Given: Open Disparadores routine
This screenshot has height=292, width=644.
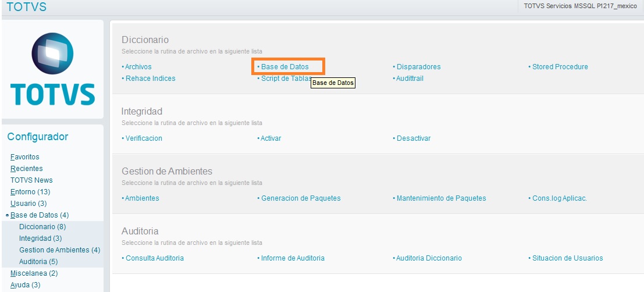Looking at the screenshot, I should (418, 66).
